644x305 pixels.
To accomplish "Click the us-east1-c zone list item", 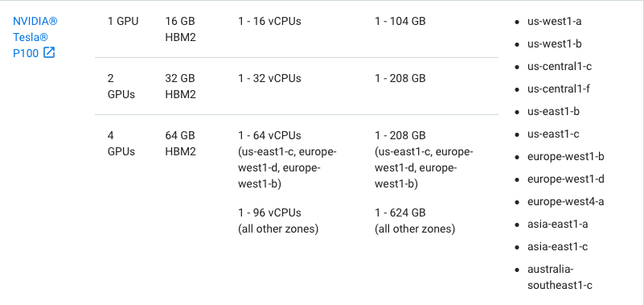I will pos(553,134).
